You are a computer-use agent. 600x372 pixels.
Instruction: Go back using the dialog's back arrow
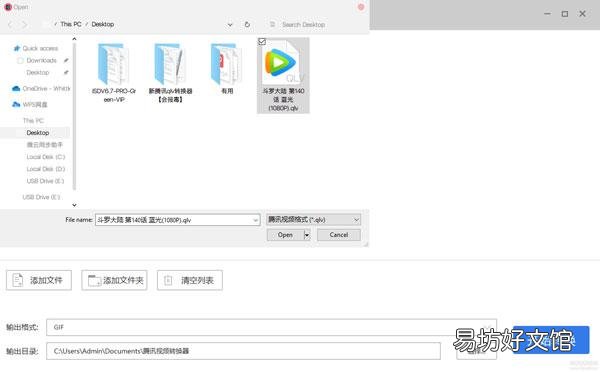[10, 24]
